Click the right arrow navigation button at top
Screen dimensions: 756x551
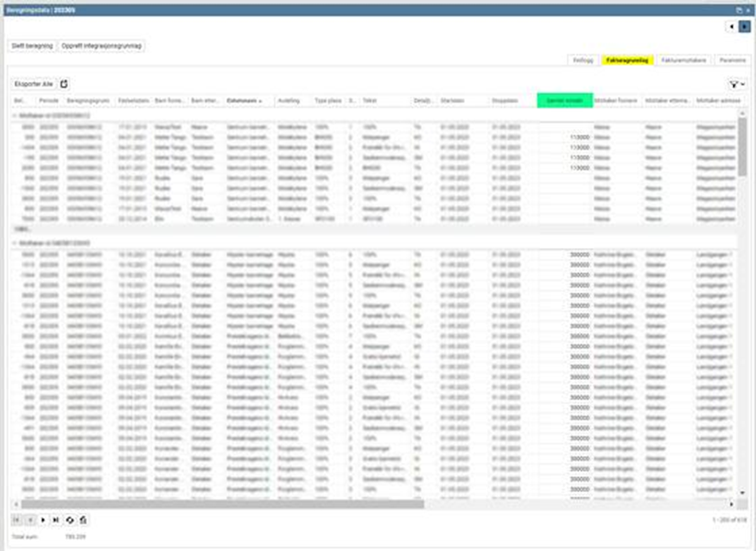point(745,27)
